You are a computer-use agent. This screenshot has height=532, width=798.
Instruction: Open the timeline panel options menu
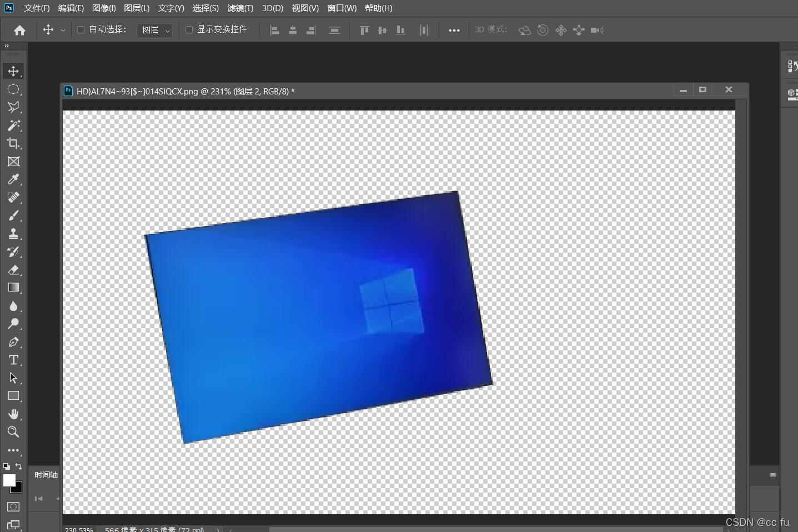pyautogui.click(x=772, y=475)
